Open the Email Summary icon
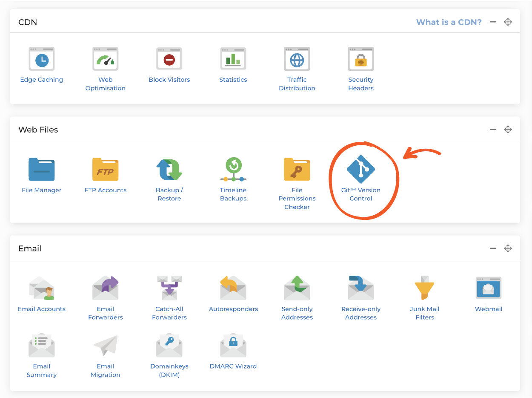532x398 pixels. coord(42,345)
